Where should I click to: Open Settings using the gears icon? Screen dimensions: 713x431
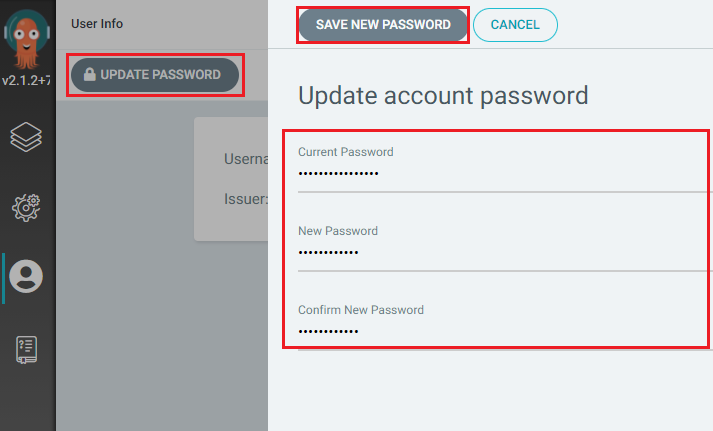(x=27, y=206)
